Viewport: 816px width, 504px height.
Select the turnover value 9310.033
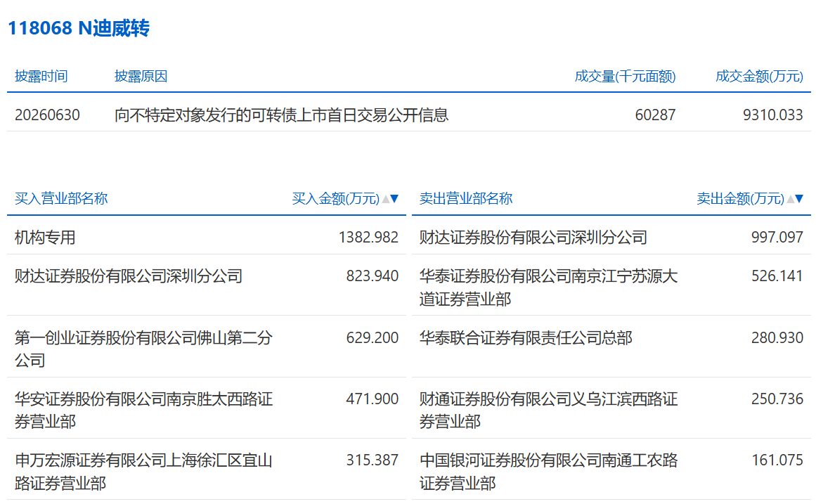[773, 115]
